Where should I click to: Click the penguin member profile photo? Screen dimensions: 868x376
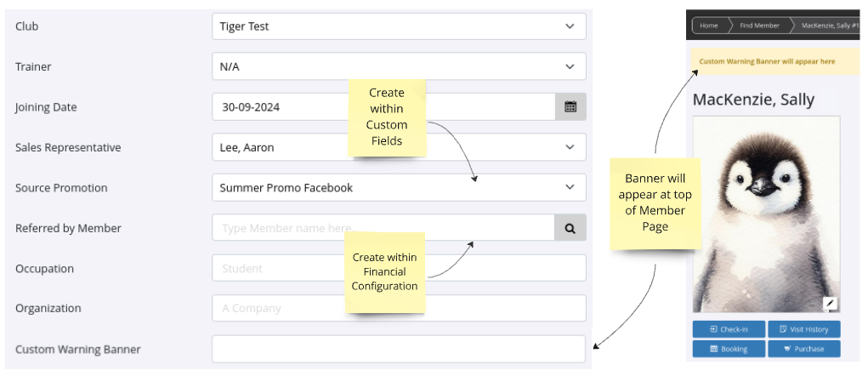click(766, 213)
